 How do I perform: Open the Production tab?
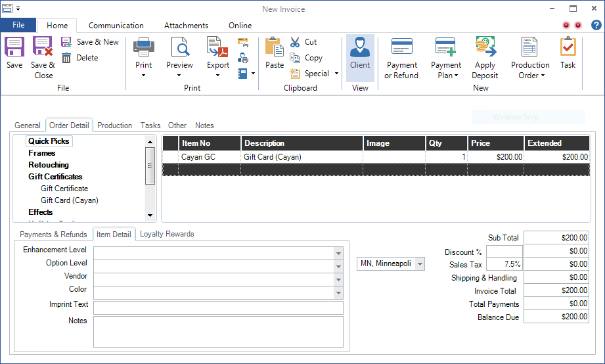point(114,125)
